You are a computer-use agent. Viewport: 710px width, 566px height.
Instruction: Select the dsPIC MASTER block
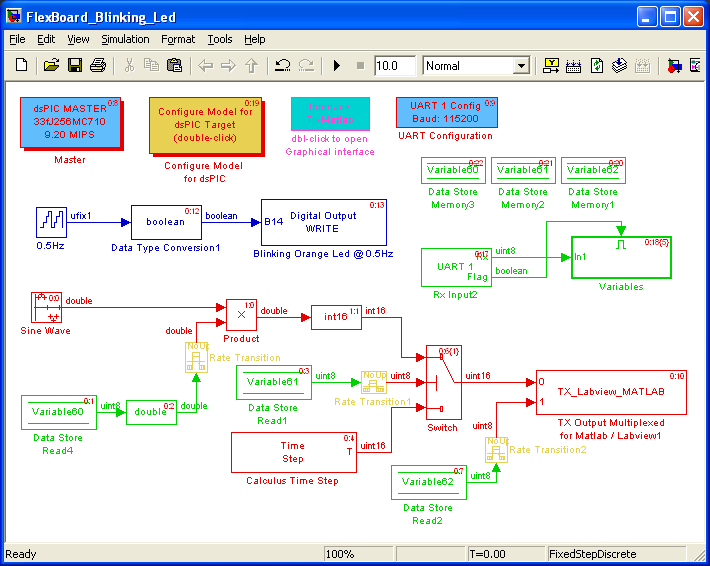coord(70,122)
